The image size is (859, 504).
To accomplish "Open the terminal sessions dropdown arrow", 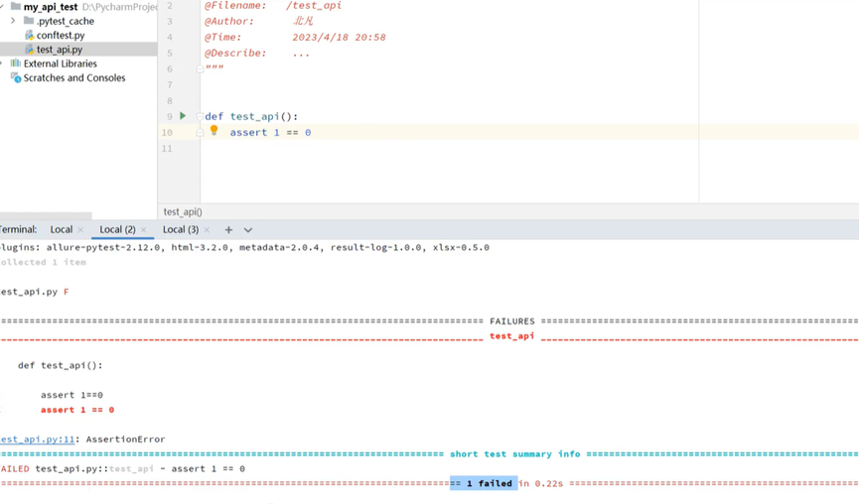I will [x=248, y=230].
